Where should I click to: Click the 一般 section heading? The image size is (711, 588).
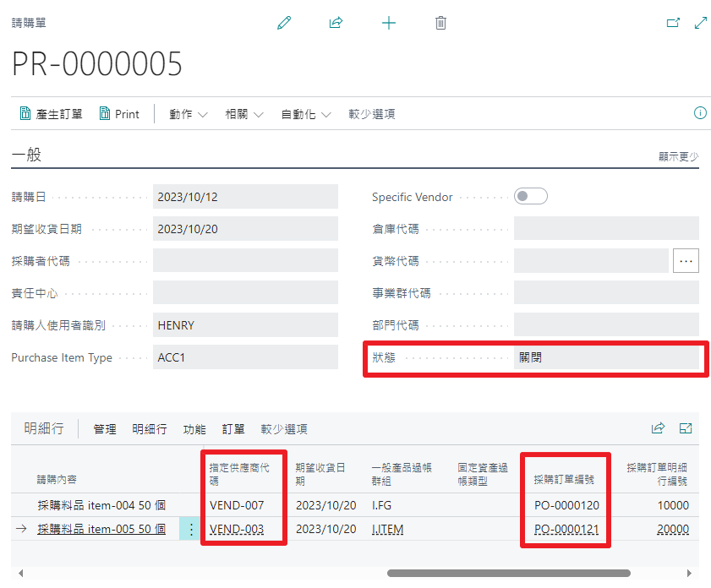(x=26, y=155)
